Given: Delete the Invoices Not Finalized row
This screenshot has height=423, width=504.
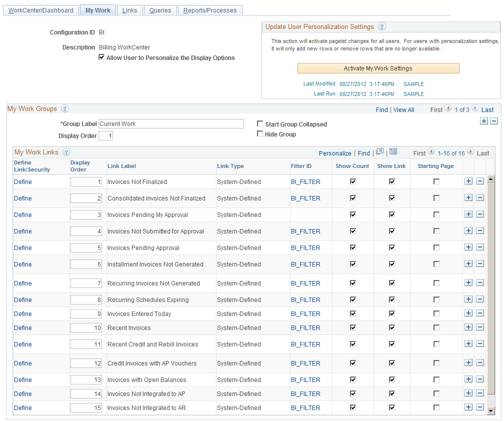Looking at the screenshot, I should 480,181.
